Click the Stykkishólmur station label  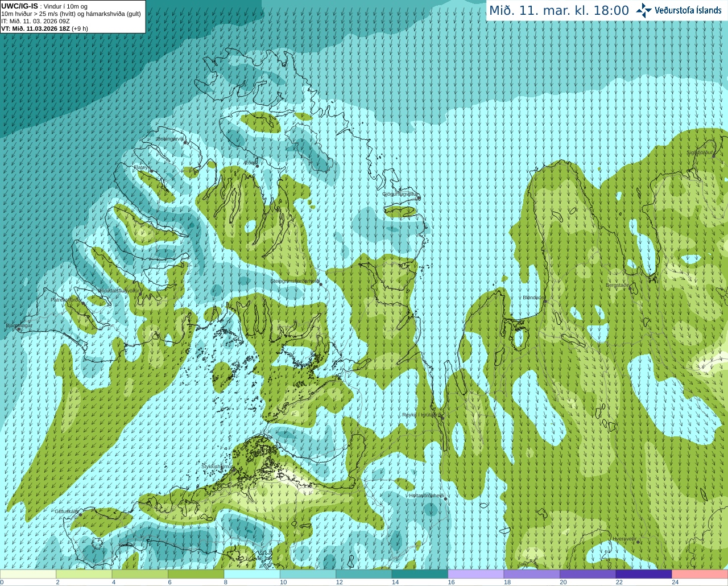(217, 467)
